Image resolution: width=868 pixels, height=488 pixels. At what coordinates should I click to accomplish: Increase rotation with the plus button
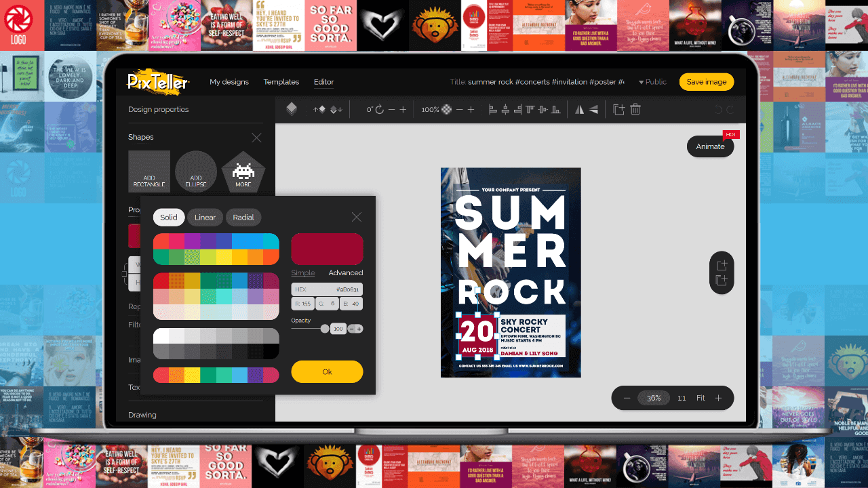pos(403,109)
